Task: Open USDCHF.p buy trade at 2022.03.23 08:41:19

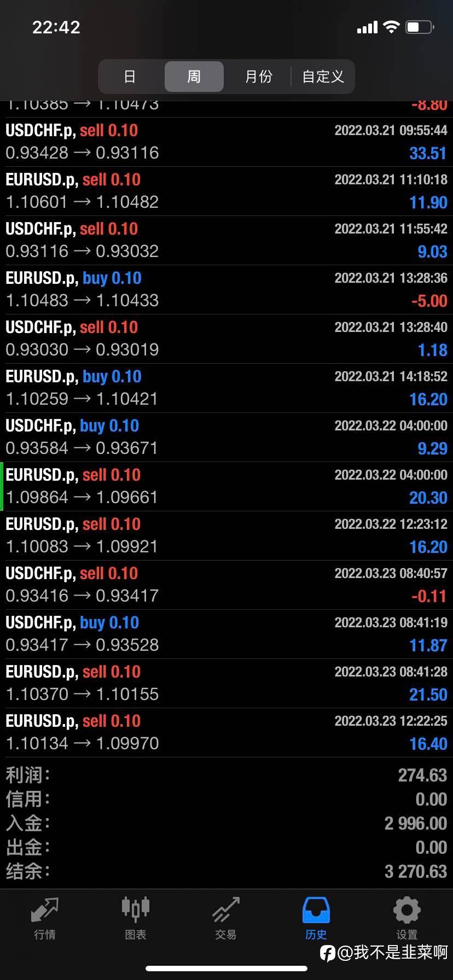Action: point(226,634)
